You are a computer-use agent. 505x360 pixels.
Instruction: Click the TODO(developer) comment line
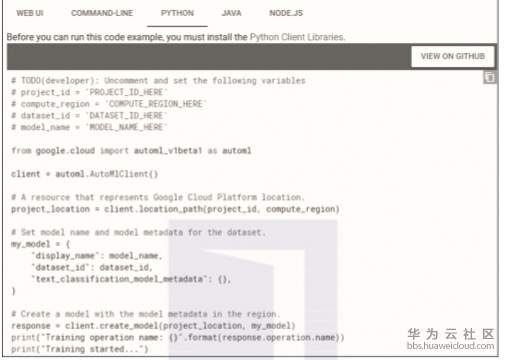158,81
